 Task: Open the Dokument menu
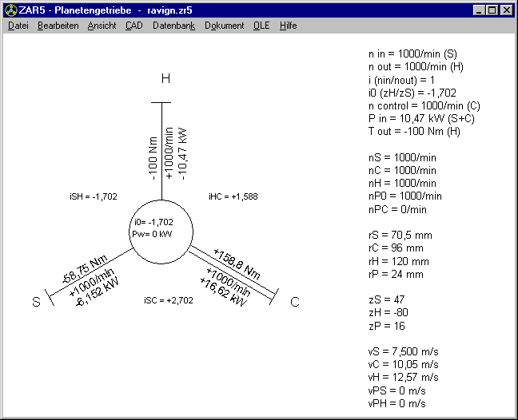(x=224, y=26)
